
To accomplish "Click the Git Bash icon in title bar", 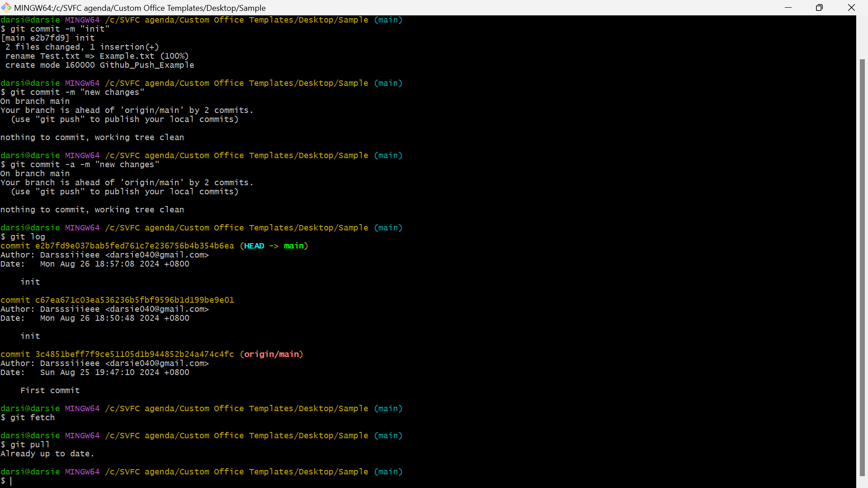I will tap(6, 8).
